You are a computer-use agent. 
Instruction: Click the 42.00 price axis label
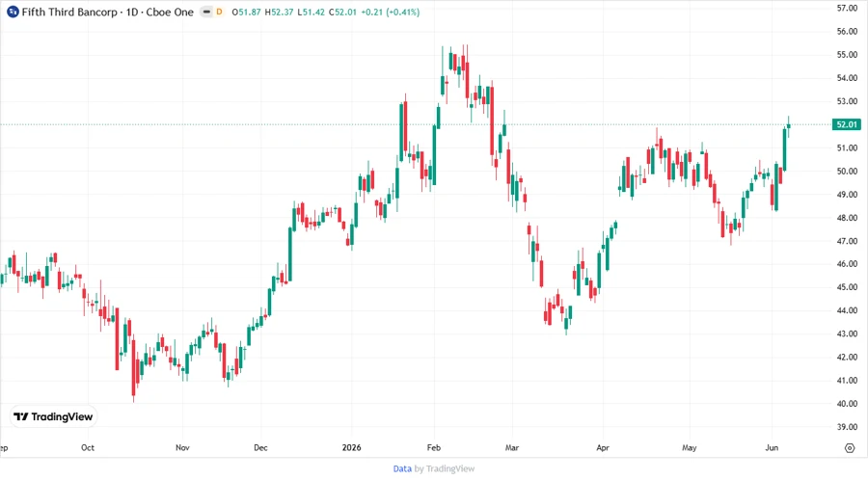coord(847,358)
